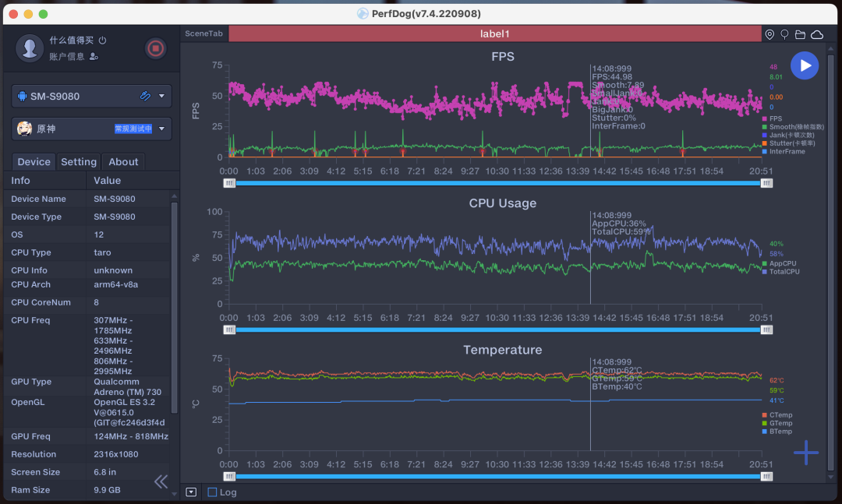Toggle the BTemp legend entry
The width and height of the screenshot is (842, 504).
[x=777, y=431]
